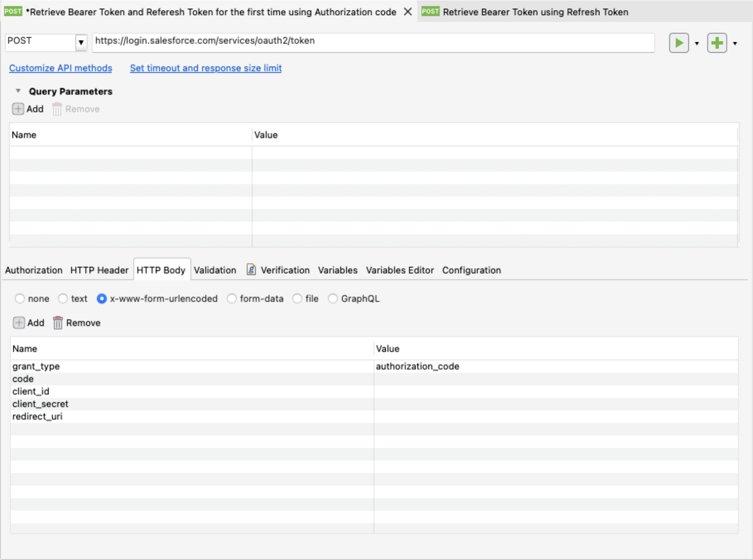Switch to the HTTP Header tab
The height and width of the screenshot is (560, 753).
99,270
